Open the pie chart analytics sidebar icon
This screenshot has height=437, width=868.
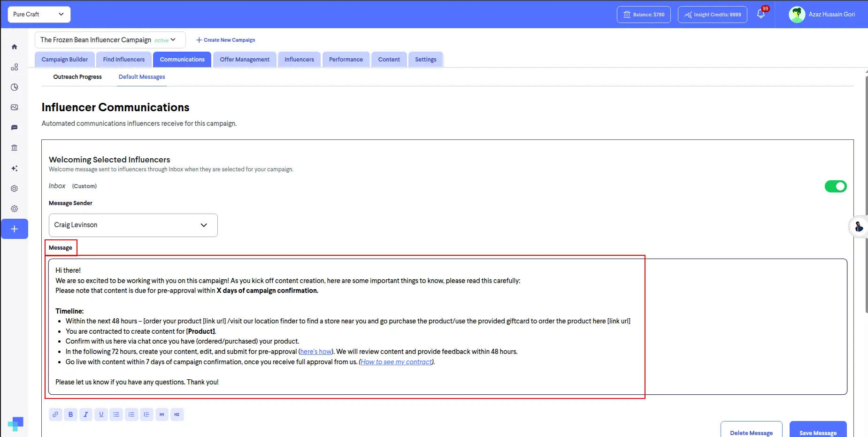tap(14, 87)
